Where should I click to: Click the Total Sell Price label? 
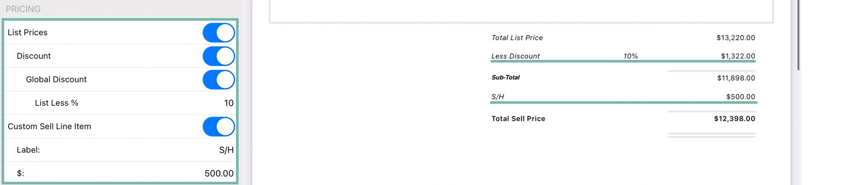pyautogui.click(x=518, y=119)
